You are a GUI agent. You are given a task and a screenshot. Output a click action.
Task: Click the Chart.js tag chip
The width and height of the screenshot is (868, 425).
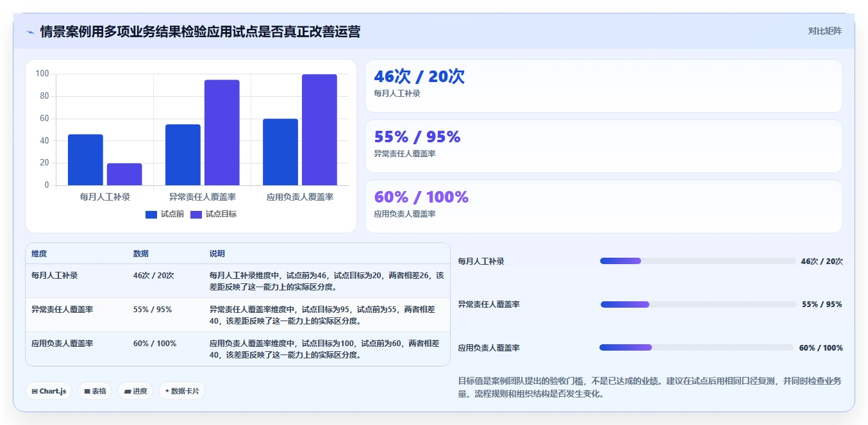tap(49, 391)
